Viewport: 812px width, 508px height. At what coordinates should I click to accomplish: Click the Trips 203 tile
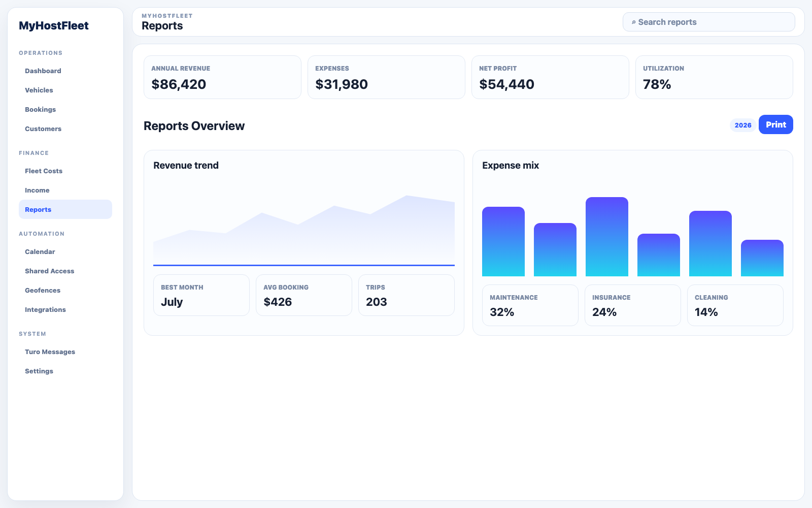tap(407, 295)
